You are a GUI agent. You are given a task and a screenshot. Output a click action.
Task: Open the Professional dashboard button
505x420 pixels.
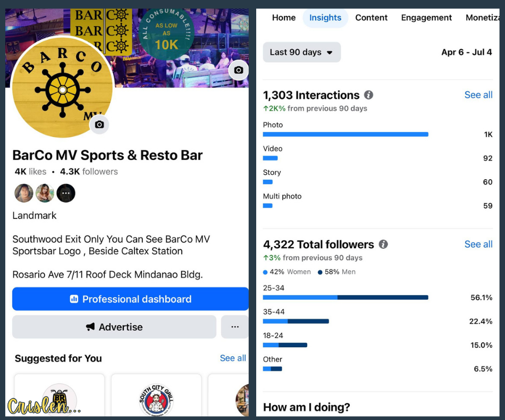tap(130, 299)
